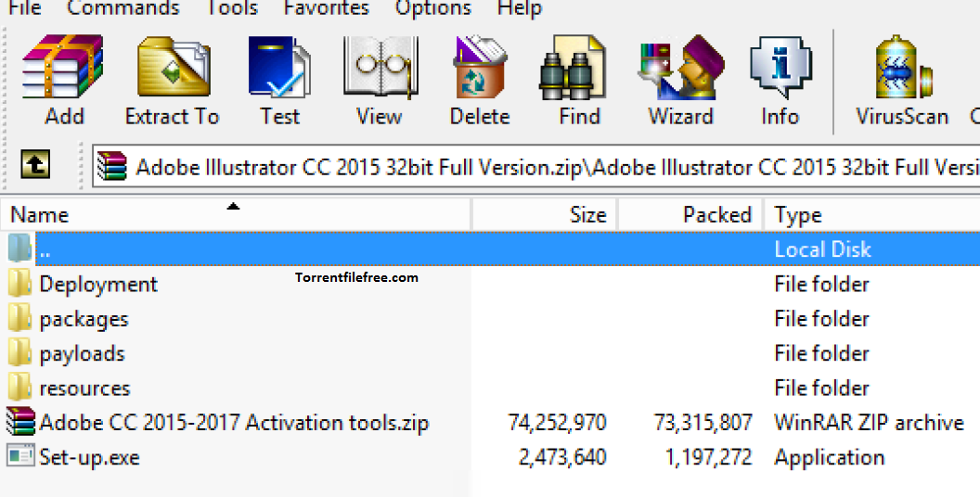Viewport: 980px width, 497px height.
Task: Sort by the Type column header
Action: pyautogui.click(x=871, y=215)
